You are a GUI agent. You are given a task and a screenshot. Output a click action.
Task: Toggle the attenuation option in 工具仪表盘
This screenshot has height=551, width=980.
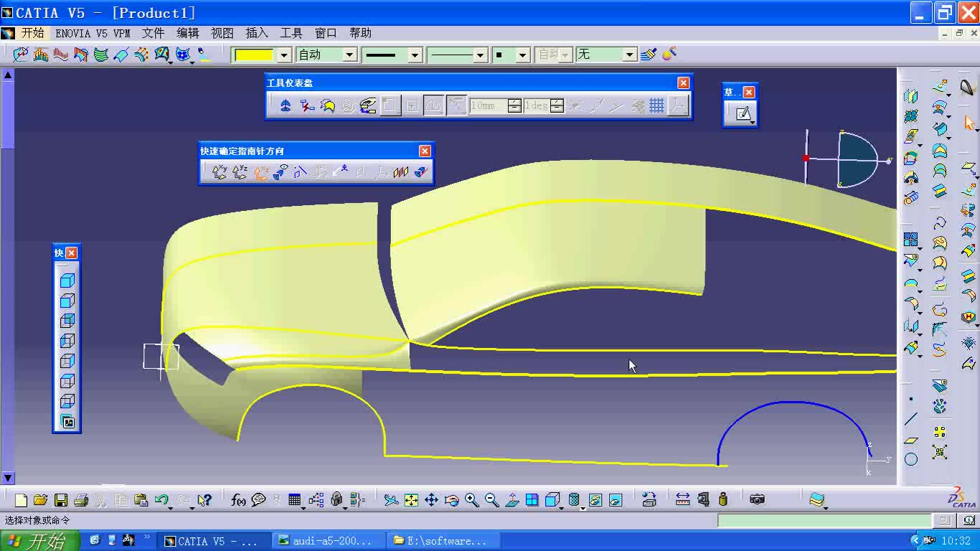click(x=456, y=105)
